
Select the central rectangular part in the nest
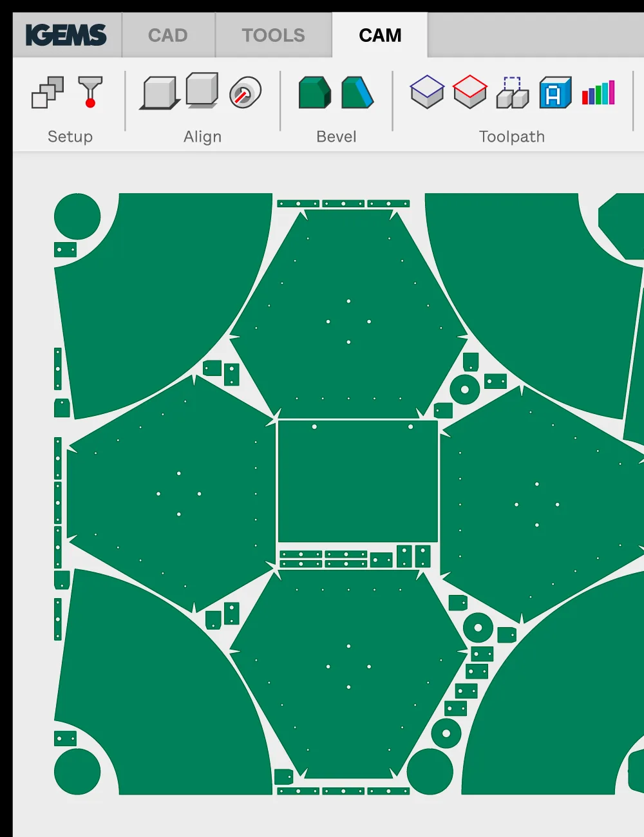click(x=357, y=483)
